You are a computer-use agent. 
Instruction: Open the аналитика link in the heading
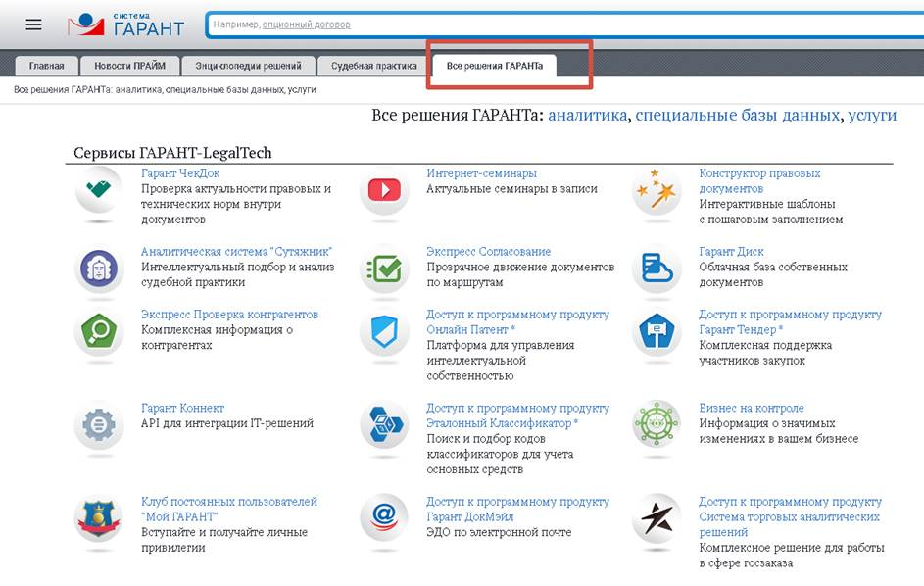pos(588,115)
